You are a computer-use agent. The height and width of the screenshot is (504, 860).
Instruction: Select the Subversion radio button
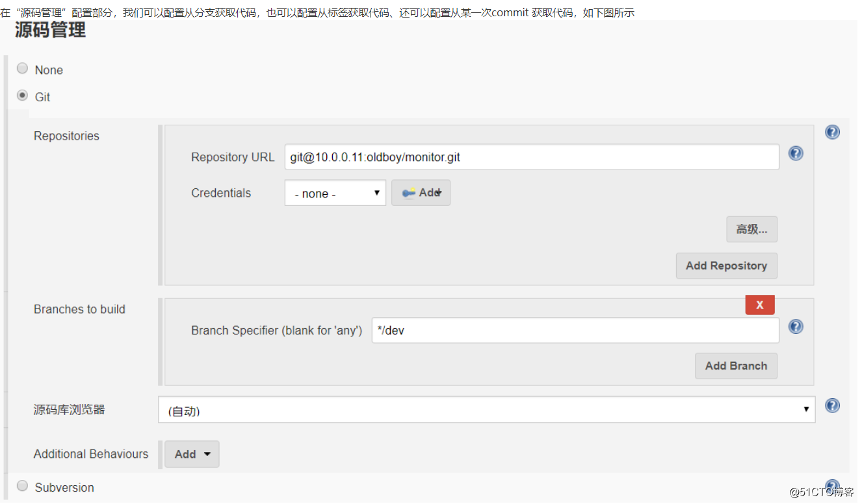tap(23, 486)
